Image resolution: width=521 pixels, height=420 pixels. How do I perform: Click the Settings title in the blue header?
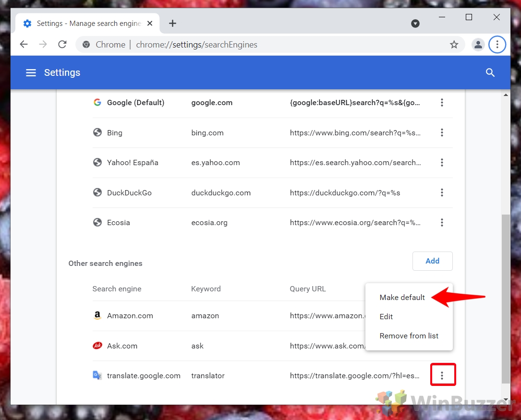(62, 72)
